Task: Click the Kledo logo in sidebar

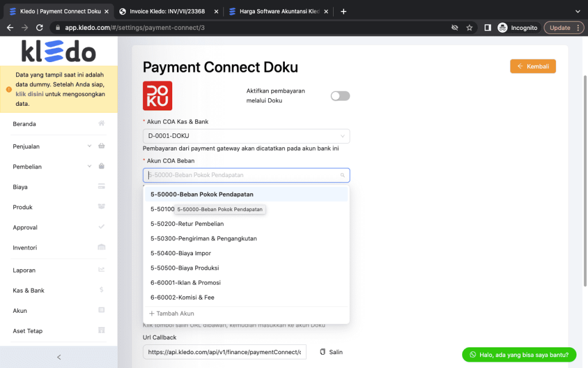Action: [x=59, y=51]
